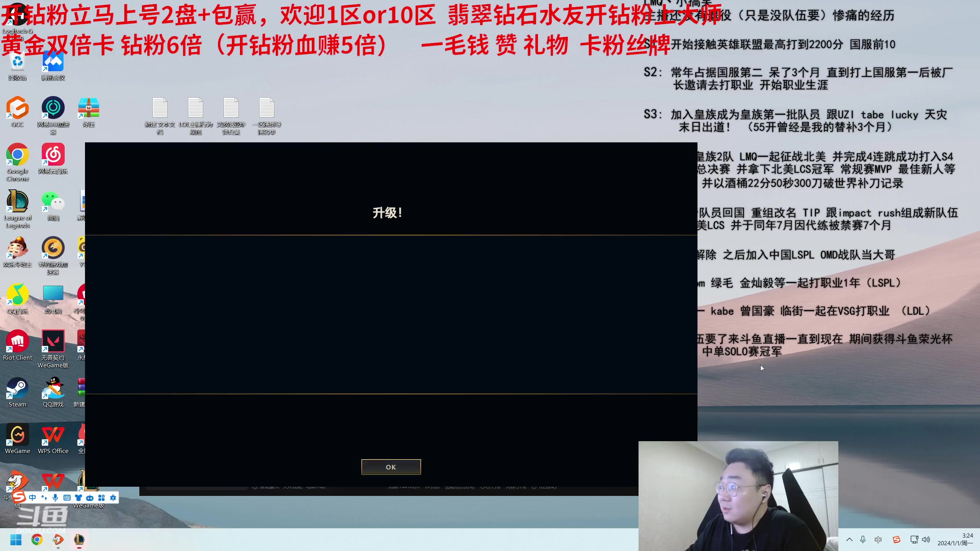The height and width of the screenshot is (551, 980).
Task: Select the 无畏契约 WeGame版 shortcut
Action: click(x=53, y=349)
